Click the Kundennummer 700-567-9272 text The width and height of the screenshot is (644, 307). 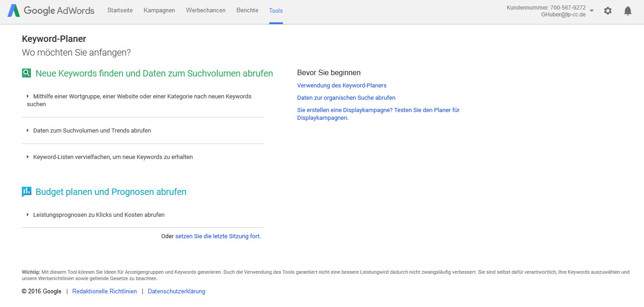click(x=546, y=8)
